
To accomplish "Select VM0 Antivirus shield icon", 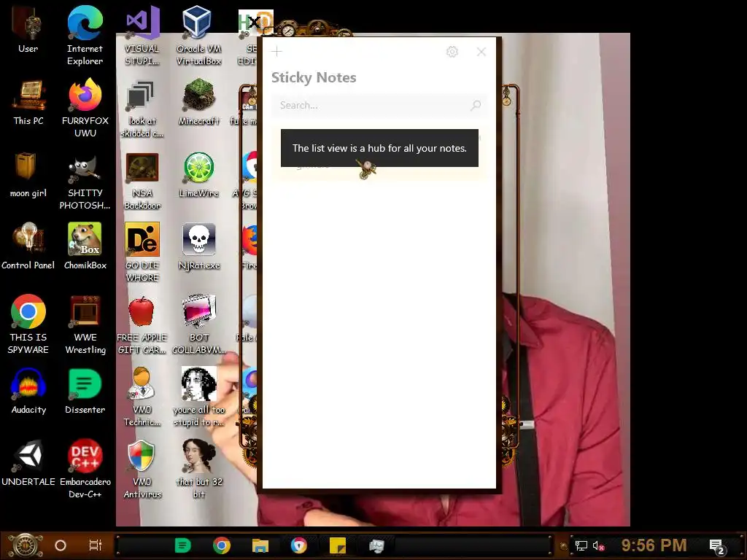I will pos(142,469).
